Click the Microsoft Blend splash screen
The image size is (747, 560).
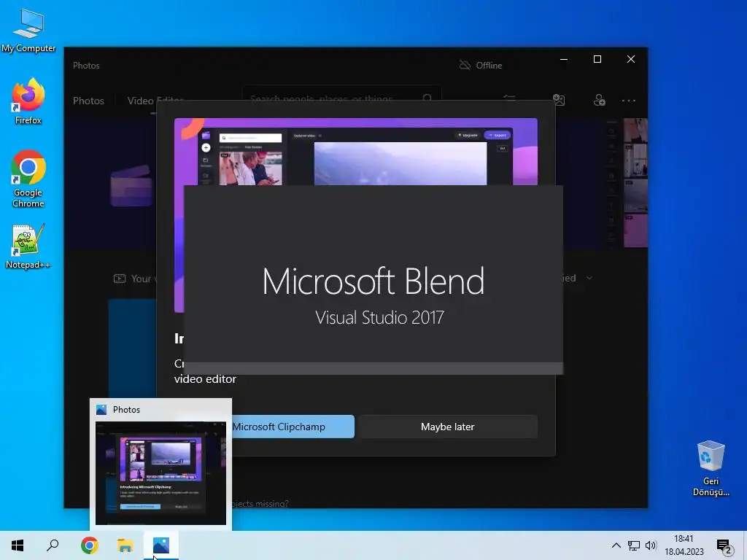pyautogui.click(x=373, y=280)
